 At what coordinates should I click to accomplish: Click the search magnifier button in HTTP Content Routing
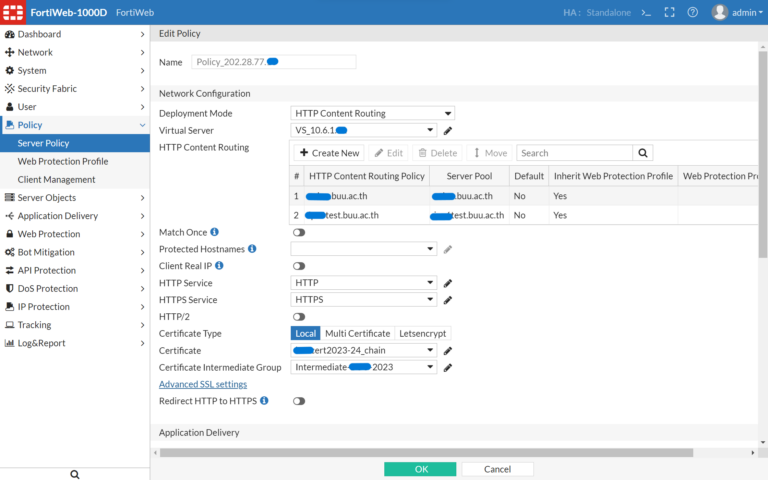(644, 153)
